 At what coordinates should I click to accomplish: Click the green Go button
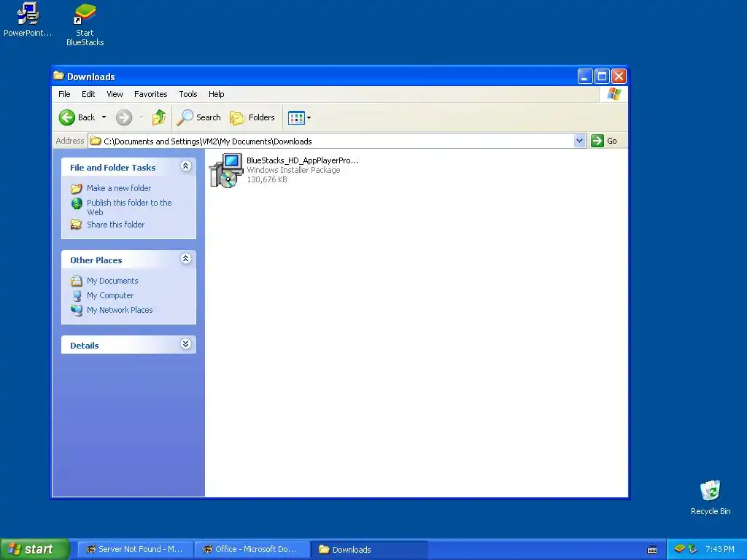coord(604,141)
